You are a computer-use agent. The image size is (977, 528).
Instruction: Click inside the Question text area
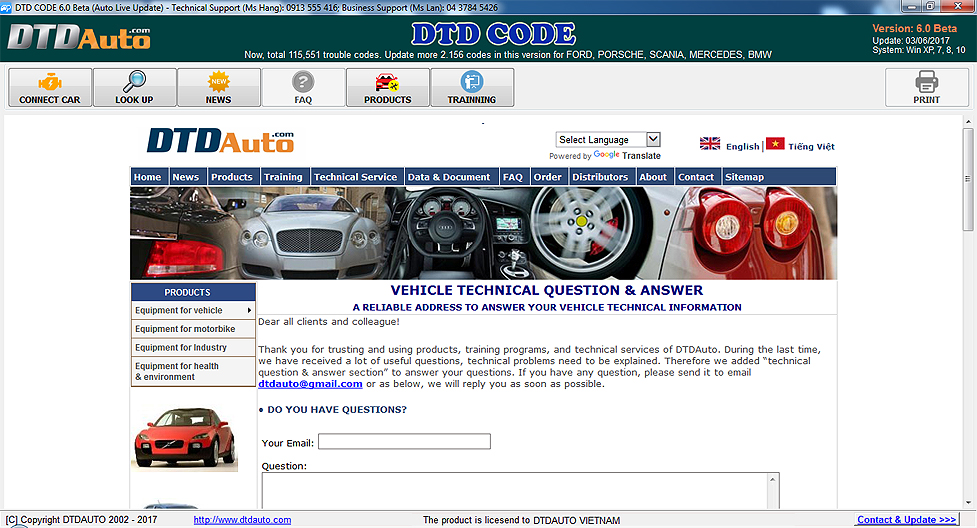point(515,491)
